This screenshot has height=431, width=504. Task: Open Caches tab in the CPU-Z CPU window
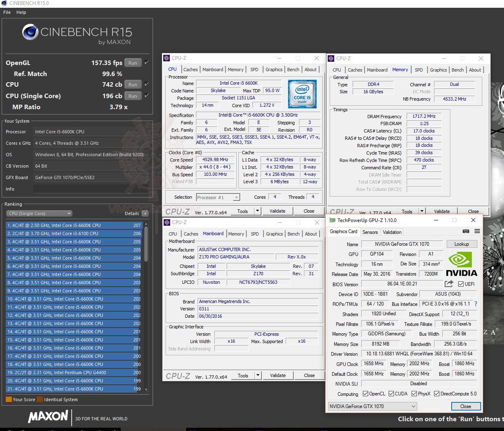tap(191, 70)
